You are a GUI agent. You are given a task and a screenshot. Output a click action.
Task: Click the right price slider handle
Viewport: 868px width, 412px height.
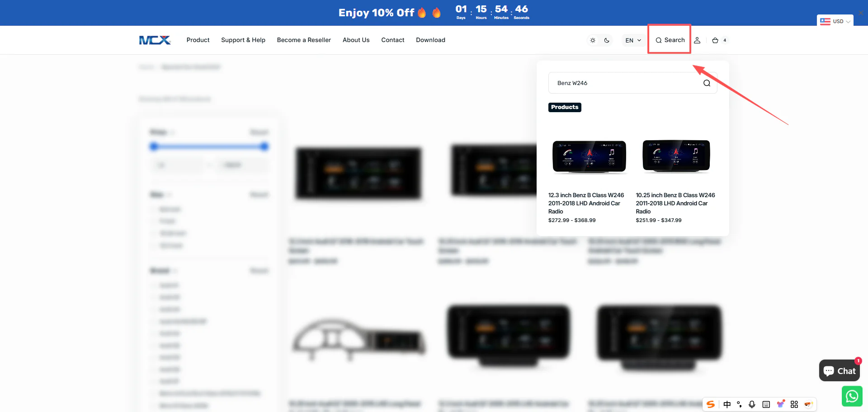(x=264, y=147)
